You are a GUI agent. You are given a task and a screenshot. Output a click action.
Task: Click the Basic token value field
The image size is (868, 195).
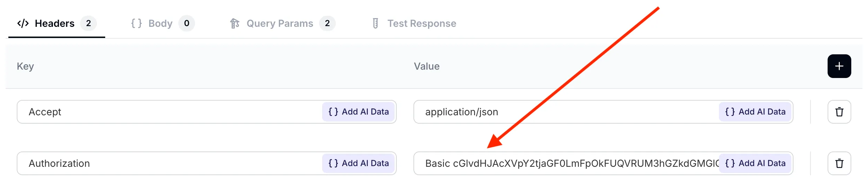pyautogui.click(x=564, y=163)
